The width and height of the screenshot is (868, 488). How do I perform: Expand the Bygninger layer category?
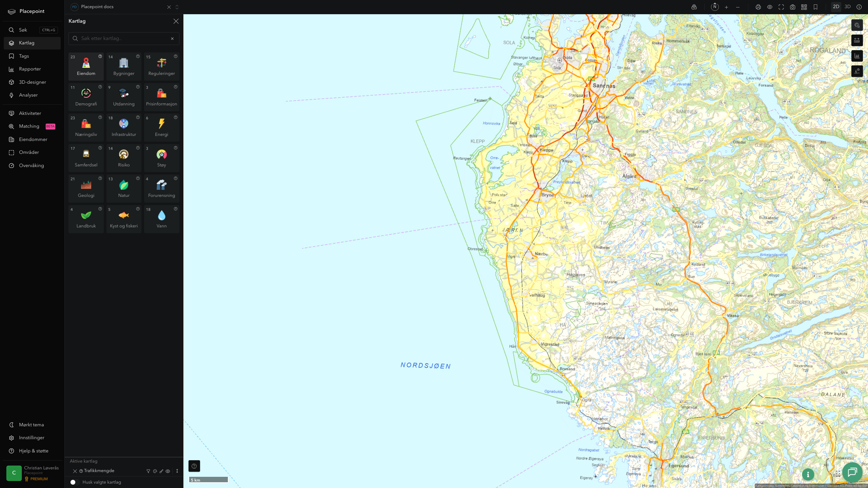[124, 66]
